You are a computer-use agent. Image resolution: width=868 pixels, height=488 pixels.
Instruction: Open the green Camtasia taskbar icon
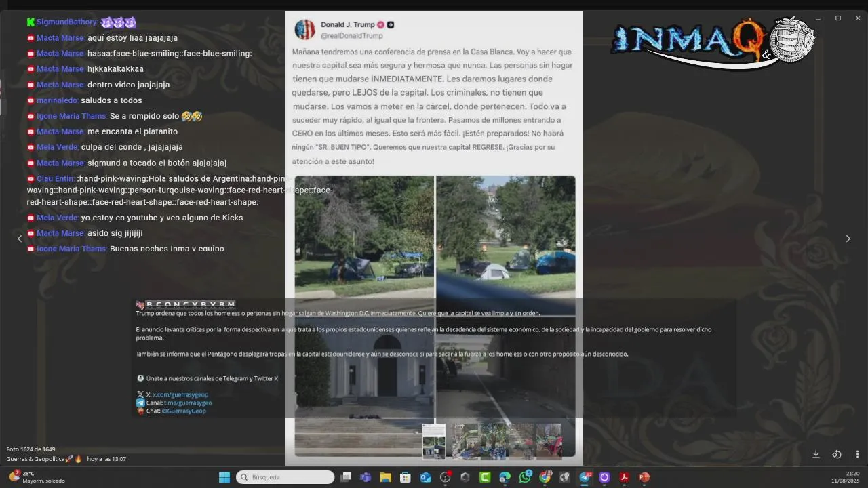[x=485, y=477]
